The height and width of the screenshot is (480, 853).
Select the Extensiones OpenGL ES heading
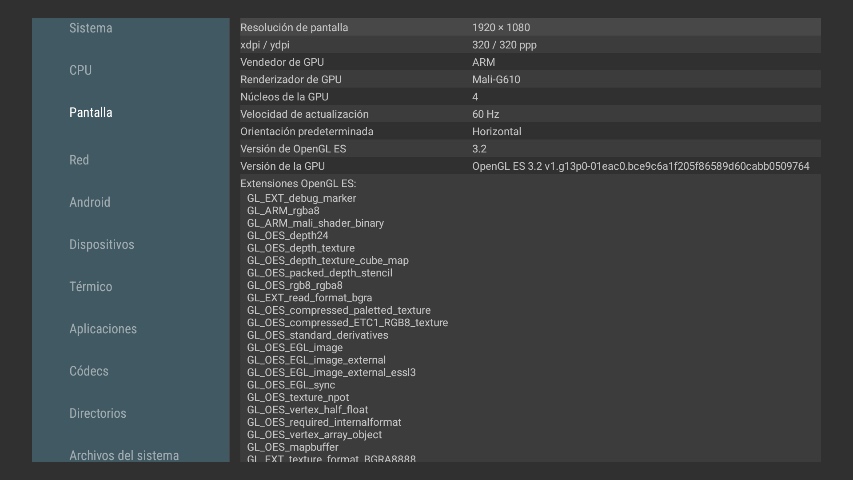298,183
